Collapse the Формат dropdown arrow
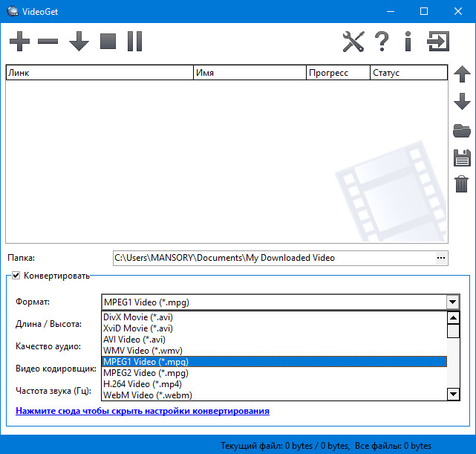Viewport: 476px width, 454px height. pos(451,302)
